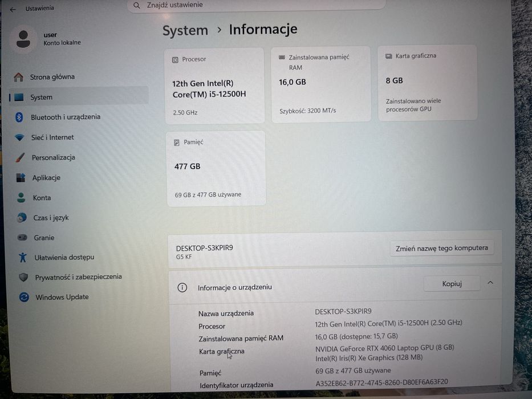Open the Pamięć 477 GB storage card
Image resolution: width=532 pixels, height=399 pixels.
(217, 169)
